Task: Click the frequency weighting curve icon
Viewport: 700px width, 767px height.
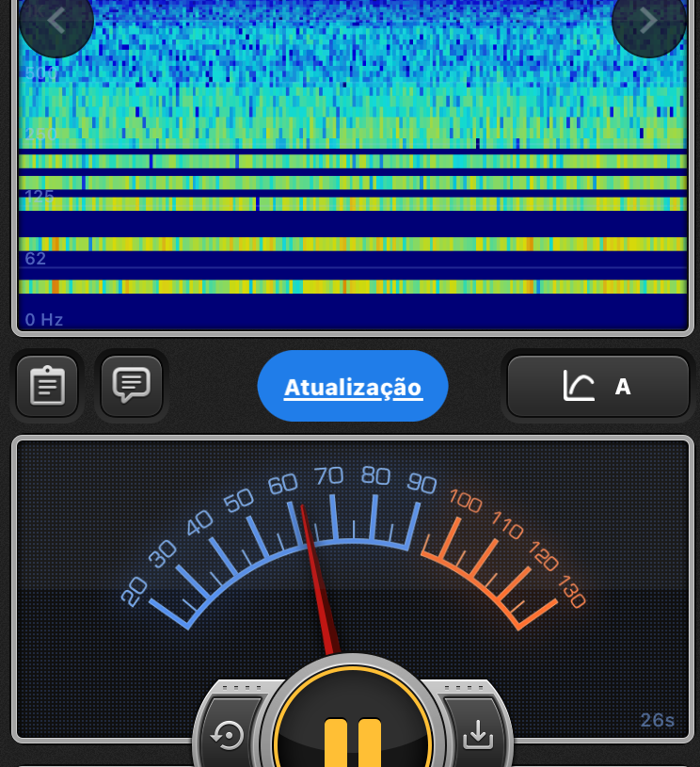Action: pos(579,386)
